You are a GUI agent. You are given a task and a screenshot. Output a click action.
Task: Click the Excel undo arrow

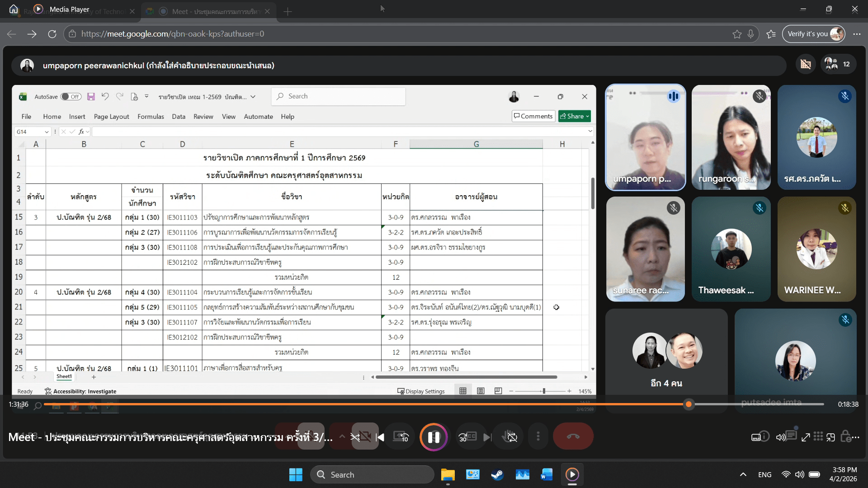(x=105, y=97)
